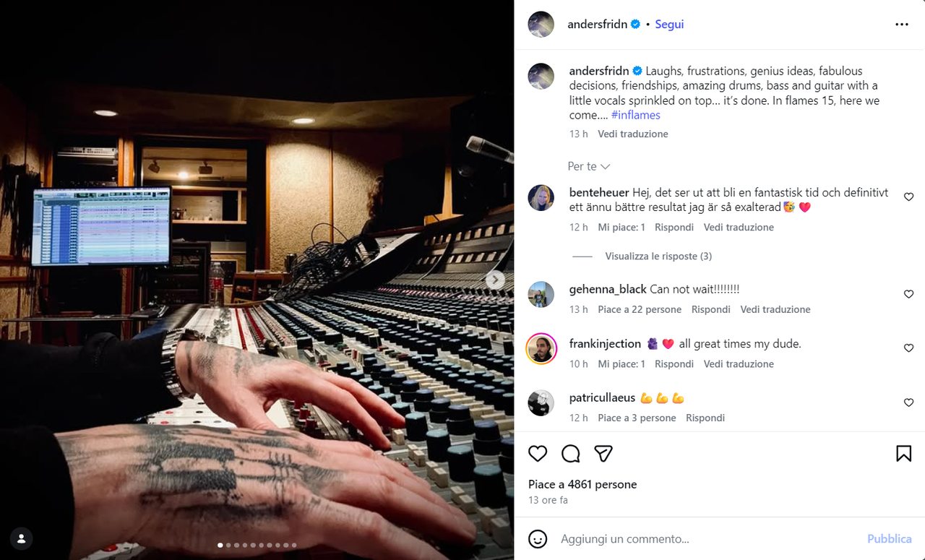Expand the Per te comments filter
Image resolution: width=925 pixels, height=560 pixels.
[x=589, y=166]
